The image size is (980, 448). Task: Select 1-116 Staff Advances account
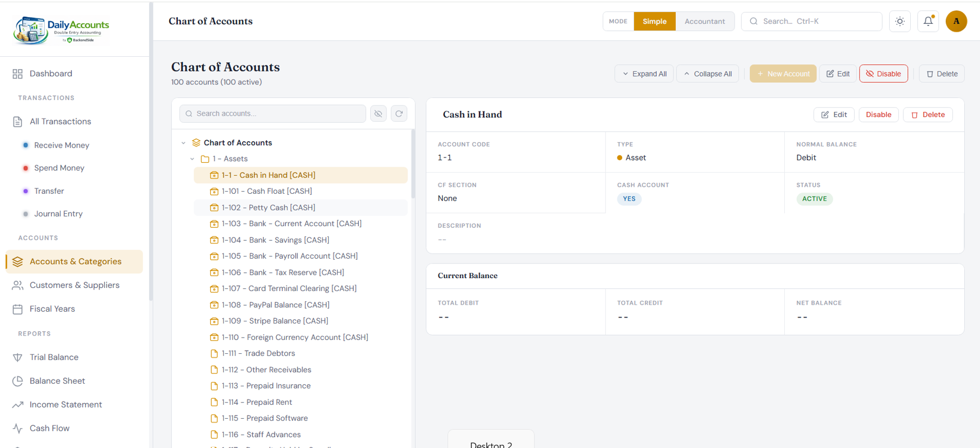(301, 434)
